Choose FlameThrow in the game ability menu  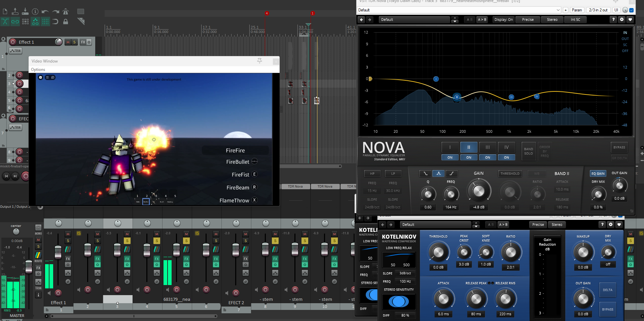pos(235,200)
